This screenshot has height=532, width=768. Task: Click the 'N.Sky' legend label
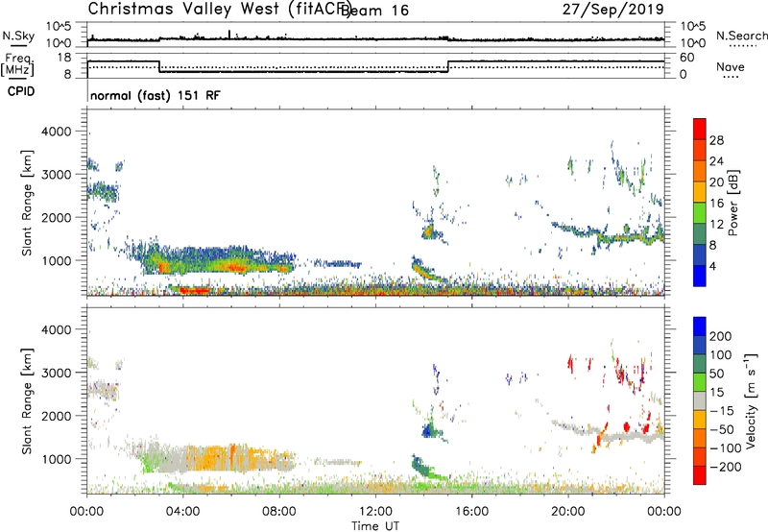[18, 36]
